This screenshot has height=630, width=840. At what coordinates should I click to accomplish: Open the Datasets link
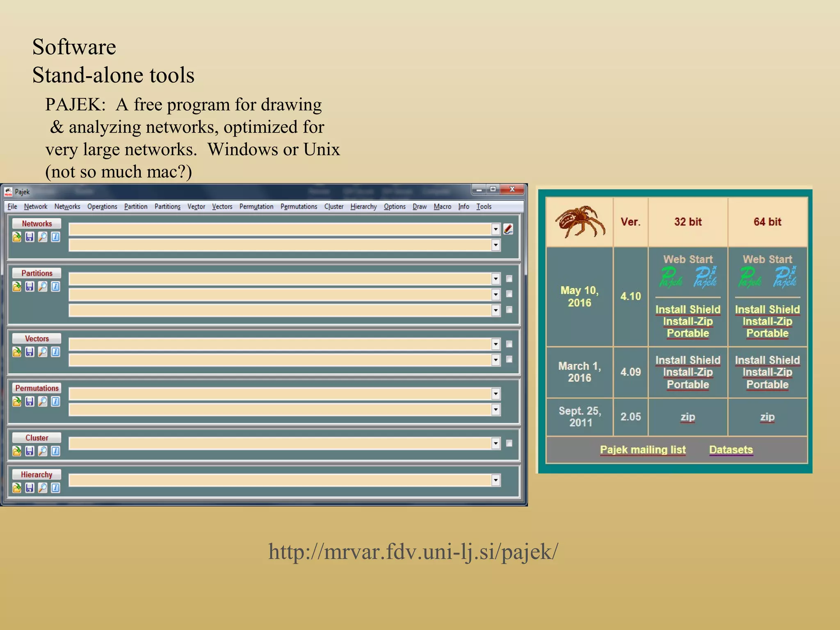point(731,450)
